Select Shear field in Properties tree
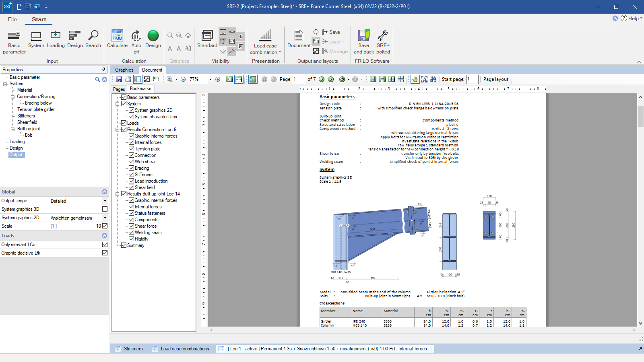The height and width of the screenshot is (362, 644). [x=27, y=122]
